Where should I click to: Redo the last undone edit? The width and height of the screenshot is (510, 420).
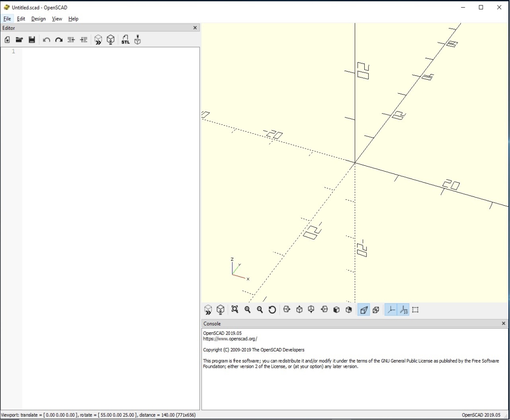(59, 40)
